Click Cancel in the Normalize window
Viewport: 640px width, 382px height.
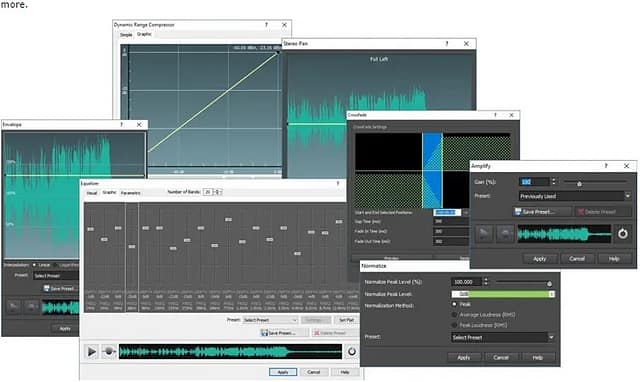coord(501,358)
